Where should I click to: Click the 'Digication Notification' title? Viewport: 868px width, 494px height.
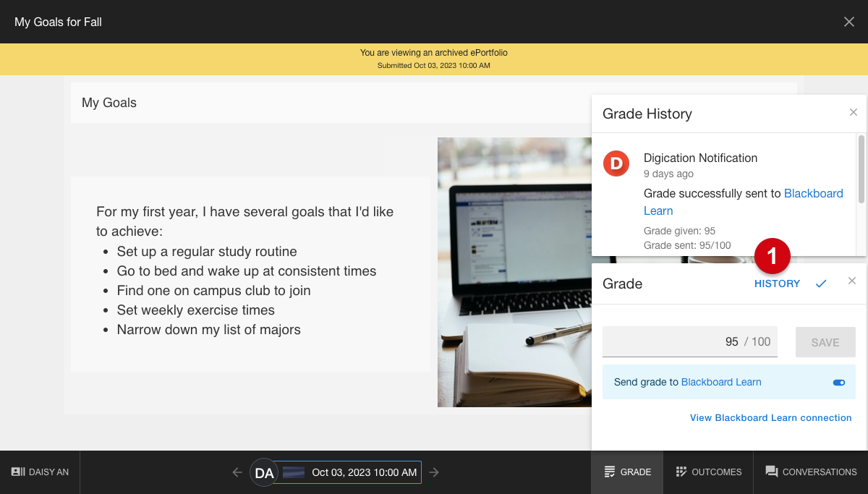(x=700, y=158)
